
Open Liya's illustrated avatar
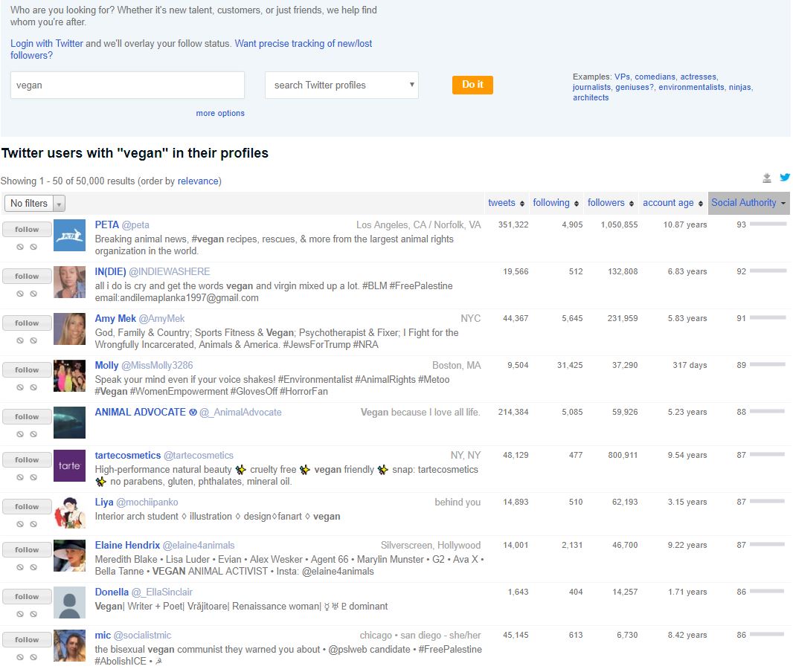[x=69, y=513]
